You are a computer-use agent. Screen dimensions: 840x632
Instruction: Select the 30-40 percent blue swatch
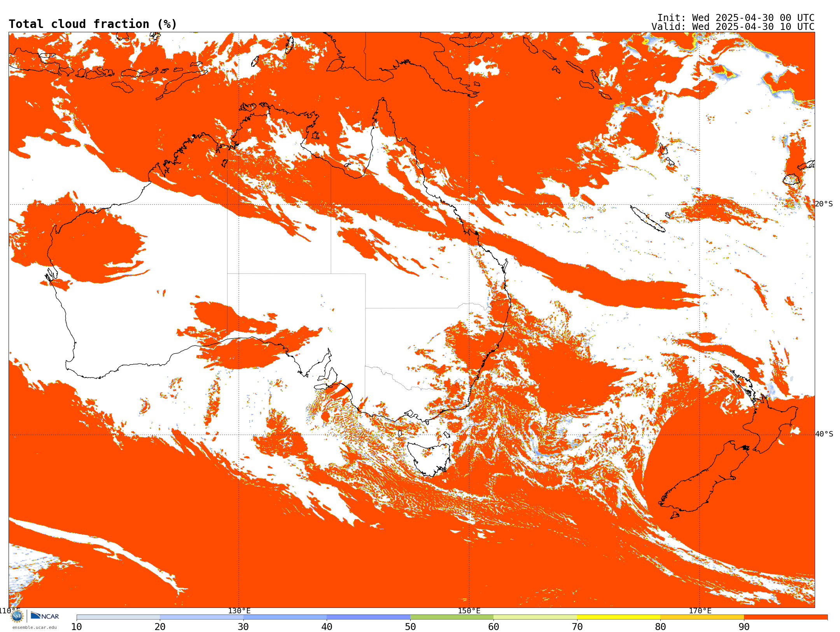point(285,617)
